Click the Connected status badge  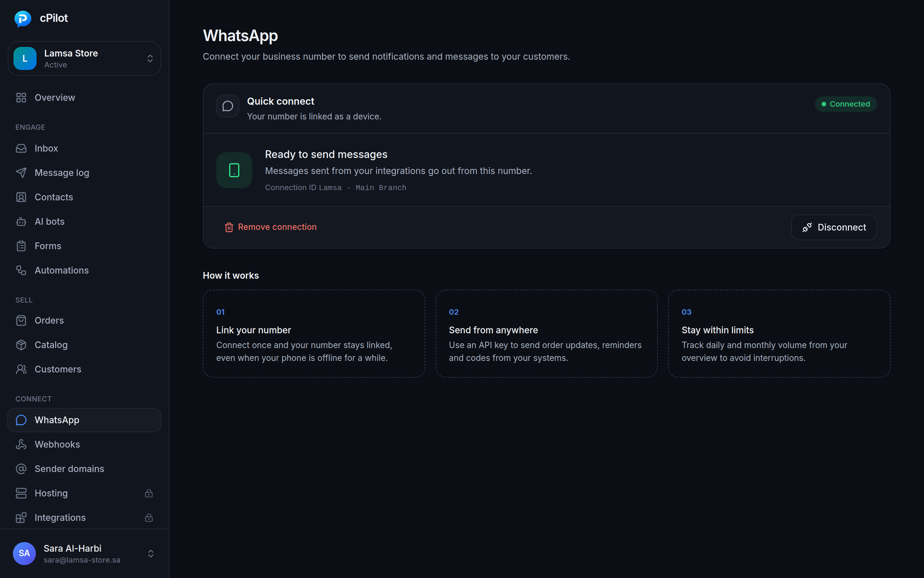[x=846, y=104]
